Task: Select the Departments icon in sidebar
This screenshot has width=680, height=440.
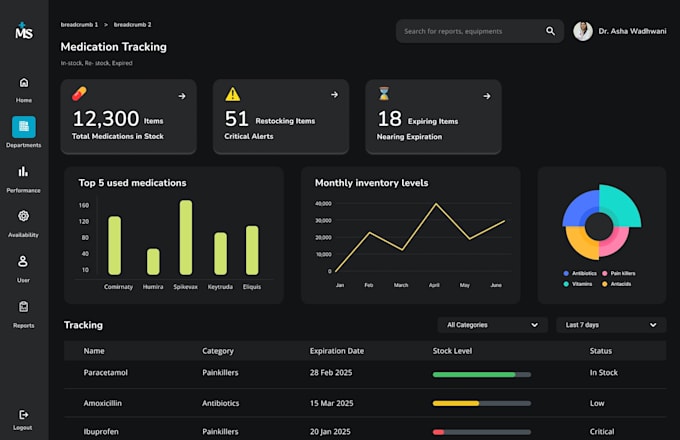Action: [24, 127]
